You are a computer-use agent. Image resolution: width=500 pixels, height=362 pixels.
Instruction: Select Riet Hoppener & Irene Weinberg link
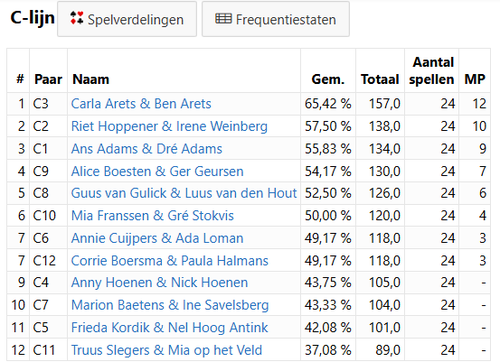169,126
